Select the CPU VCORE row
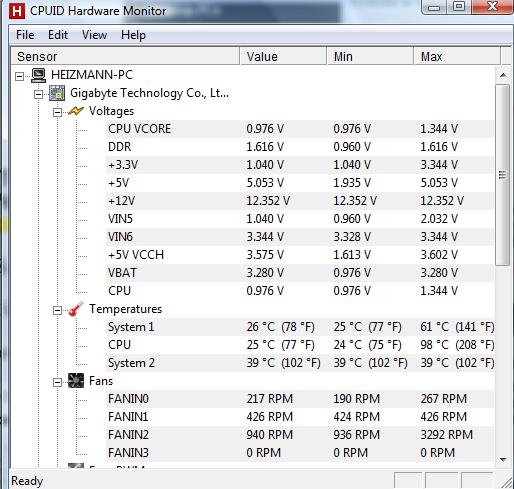The image size is (514, 489). coord(300,129)
